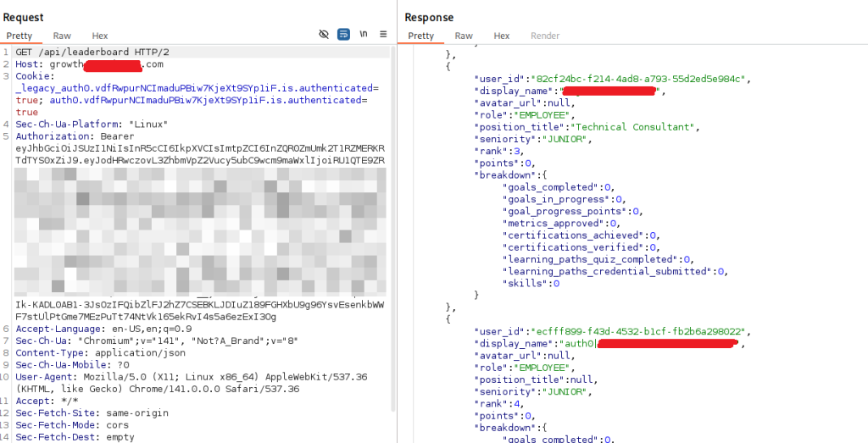
Task: Select the Pretty tab in Request
Action: pos(19,36)
